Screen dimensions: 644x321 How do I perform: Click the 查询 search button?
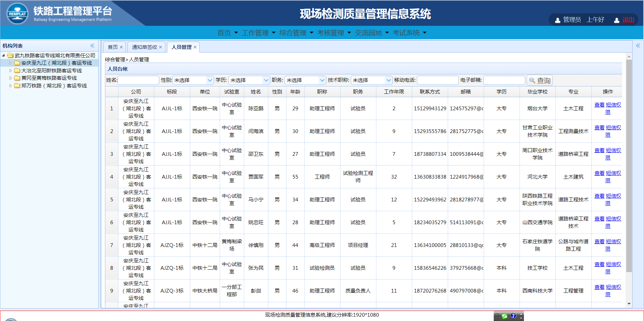click(x=539, y=80)
